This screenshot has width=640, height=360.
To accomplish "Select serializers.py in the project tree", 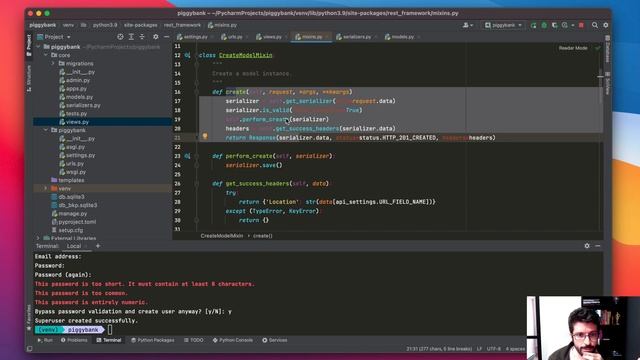I will [83, 105].
